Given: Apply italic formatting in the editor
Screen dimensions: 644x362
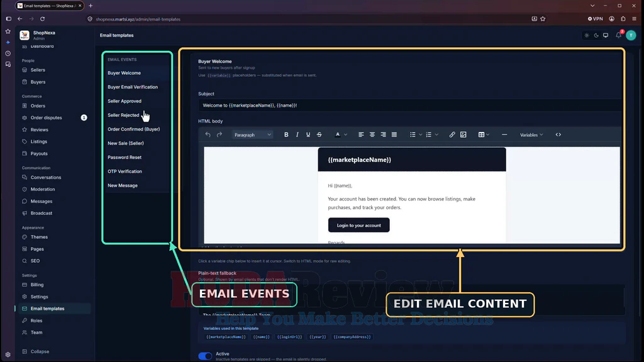Looking at the screenshot, I should point(297,134).
